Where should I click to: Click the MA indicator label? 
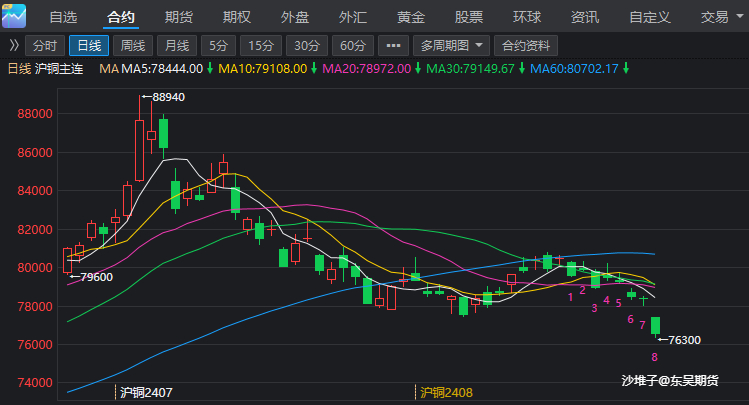(109, 69)
